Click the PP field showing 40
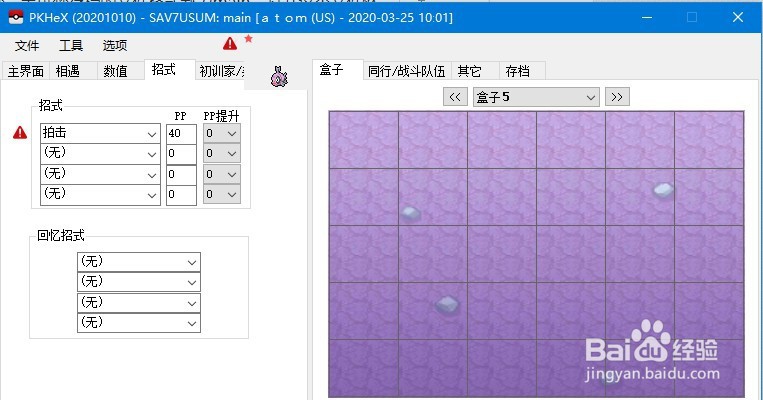This screenshot has height=400, width=763. [x=181, y=133]
